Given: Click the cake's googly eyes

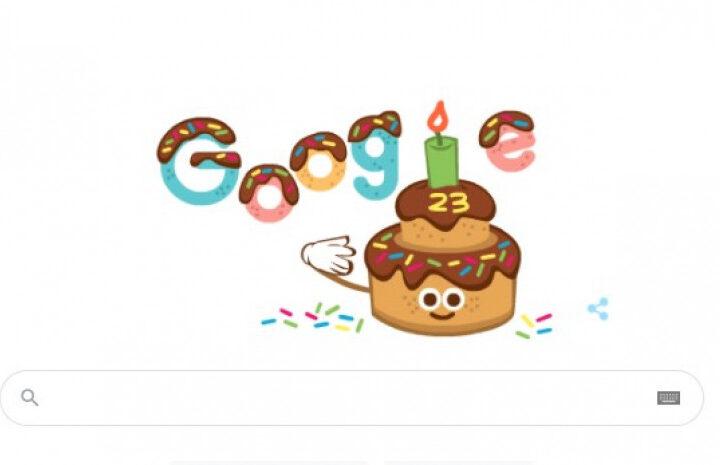Looking at the screenshot, I should click(x=441, y=300).
